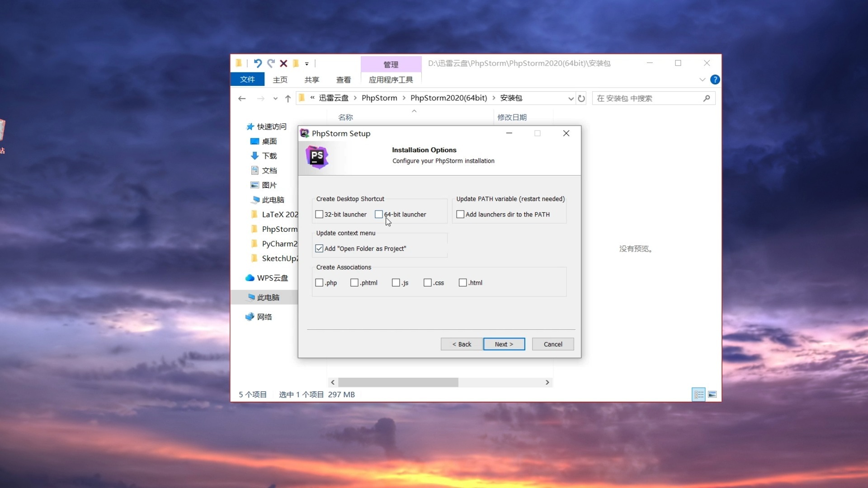Click left arrow of horizontal scrollbar
Image resolution: width=868 pixels, height=488 pixels.
(333, 382)
